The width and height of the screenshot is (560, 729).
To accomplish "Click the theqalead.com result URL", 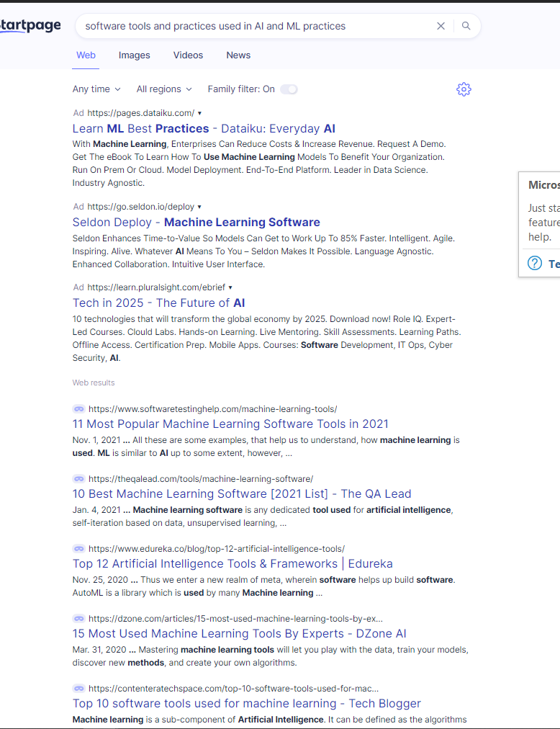I will [201, 479].
